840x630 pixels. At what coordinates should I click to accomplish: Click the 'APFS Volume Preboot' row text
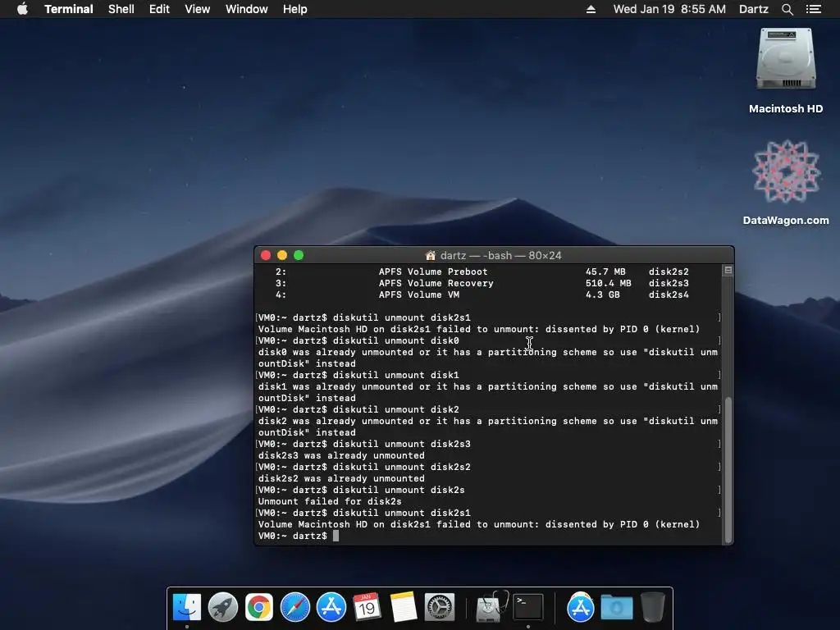coord(433,272)
